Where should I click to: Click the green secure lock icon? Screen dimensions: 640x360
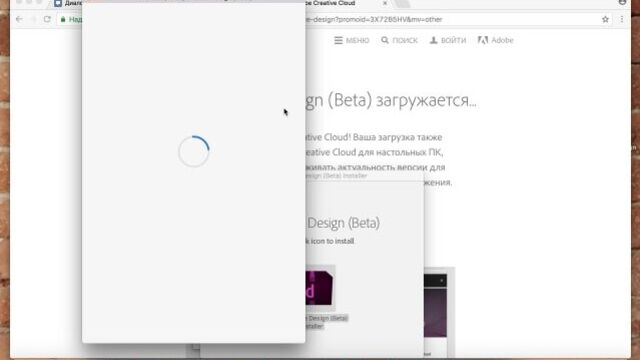63,19
